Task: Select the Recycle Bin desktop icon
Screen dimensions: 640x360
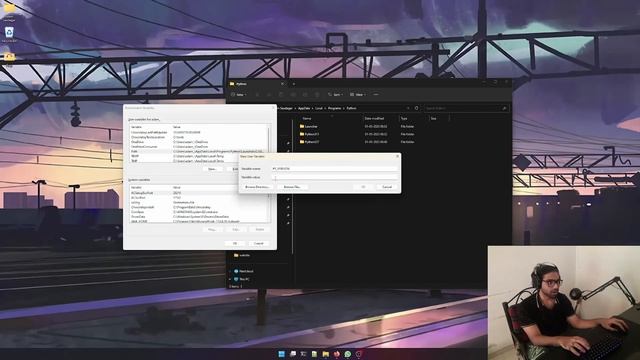Action: coord(9,34)
